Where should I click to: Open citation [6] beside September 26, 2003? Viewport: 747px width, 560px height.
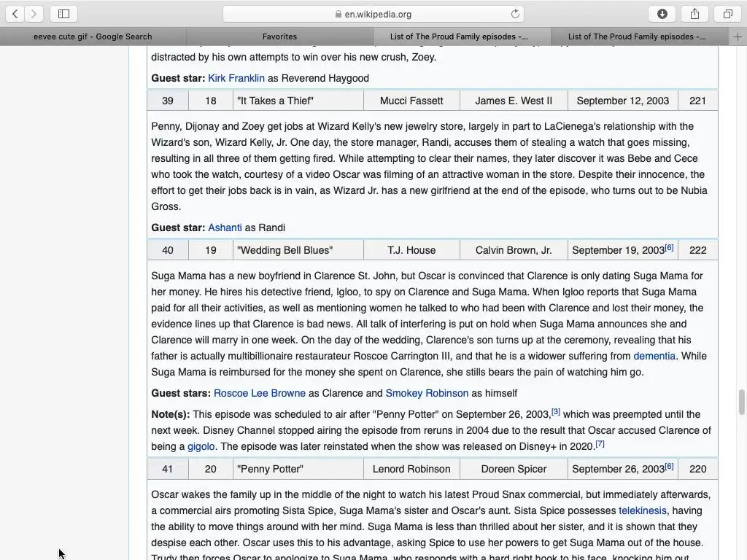670,466
